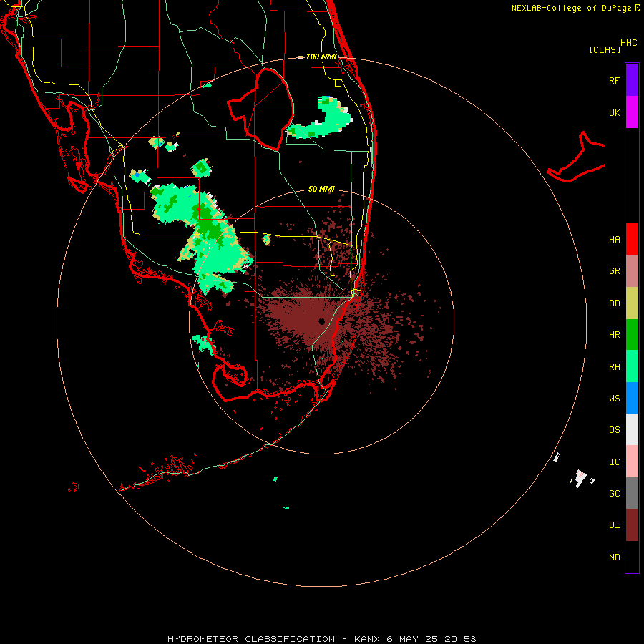
Task: Click the DS legend label
Action: pyautogui.click(x=614, y=429)
